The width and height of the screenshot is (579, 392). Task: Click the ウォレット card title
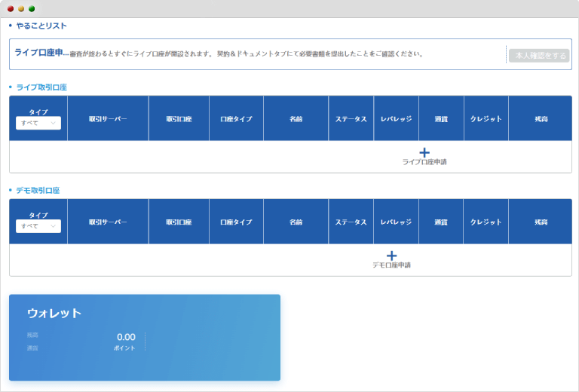coord(54,313)
